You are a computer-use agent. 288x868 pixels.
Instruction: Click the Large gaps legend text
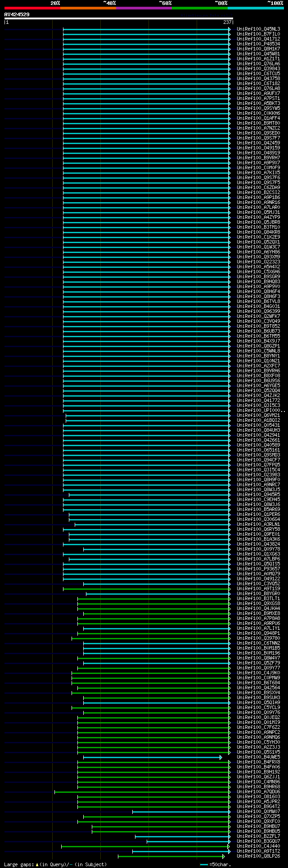click(55, 864)
